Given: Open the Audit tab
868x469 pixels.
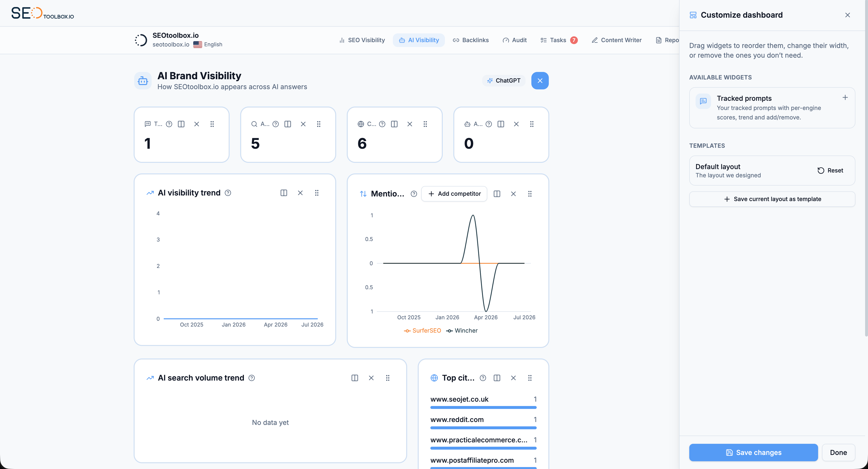Looking at the screenshot, I should (x=515, y=40).
